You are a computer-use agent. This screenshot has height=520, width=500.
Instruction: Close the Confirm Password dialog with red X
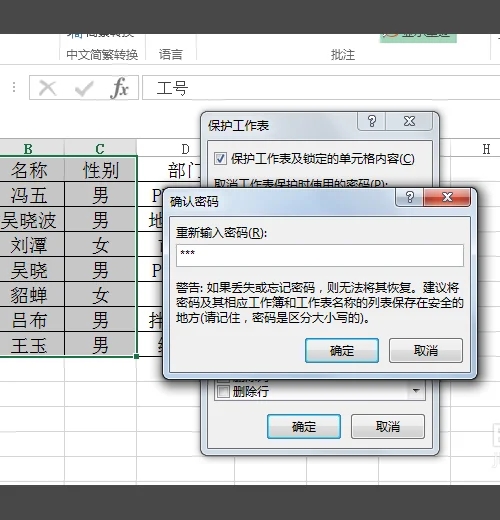[447, 197]
